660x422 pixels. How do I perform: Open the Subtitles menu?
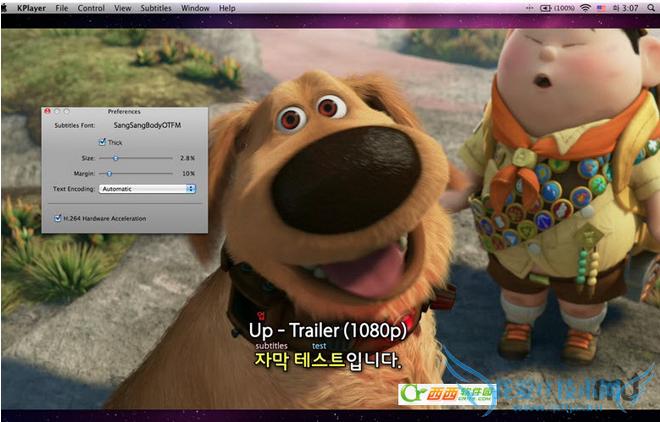(155, 8)
